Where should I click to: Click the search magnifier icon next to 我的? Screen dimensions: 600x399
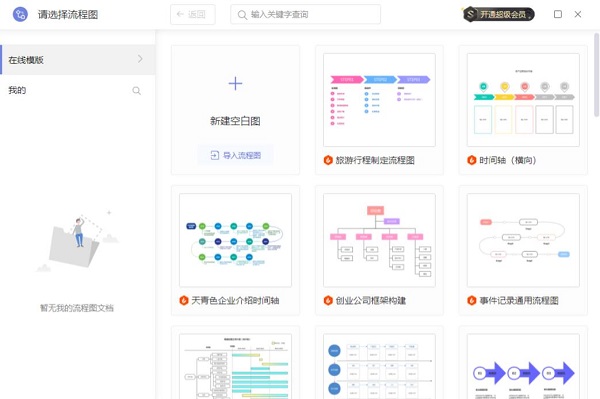(137, 91)
